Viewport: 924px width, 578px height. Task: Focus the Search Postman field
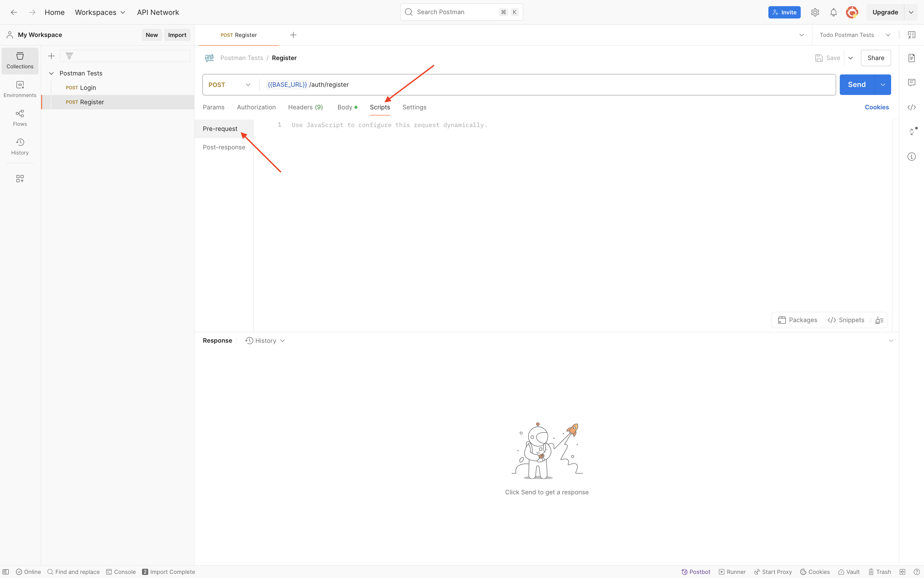(462, 12)
